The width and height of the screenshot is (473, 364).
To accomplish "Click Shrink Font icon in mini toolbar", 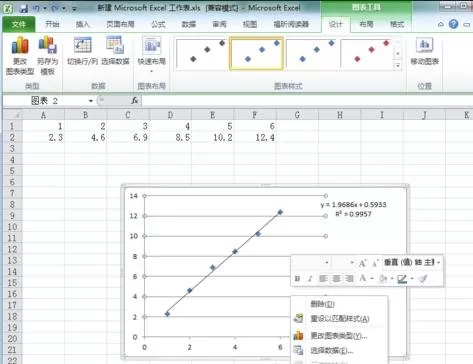I will (x=375, y=263).
